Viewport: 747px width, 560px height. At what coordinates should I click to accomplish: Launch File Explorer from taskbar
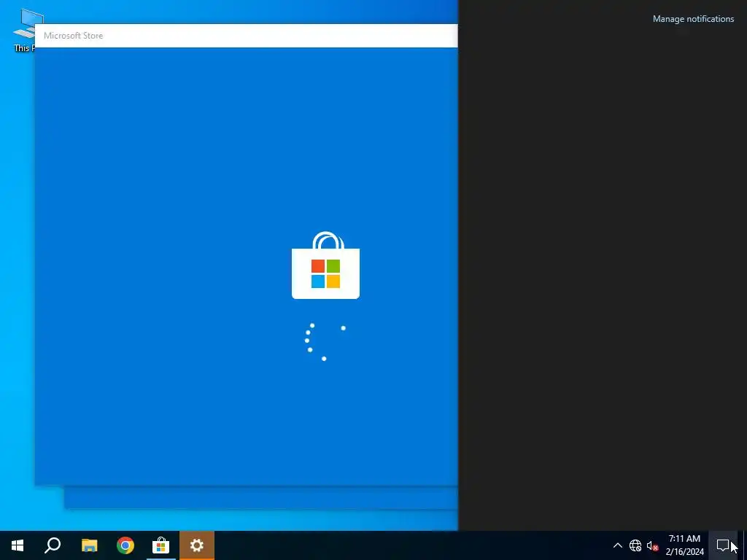click(x=89, y=545)
